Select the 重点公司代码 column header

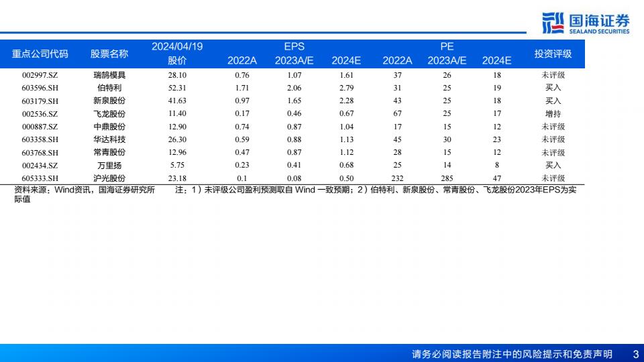point(40,54)
